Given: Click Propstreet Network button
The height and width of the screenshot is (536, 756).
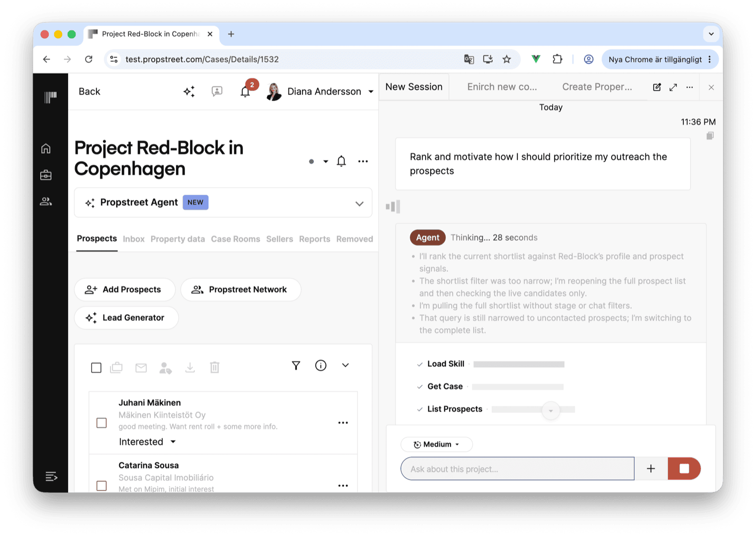Looking at the screenshot, I should (x=241, y=290).
